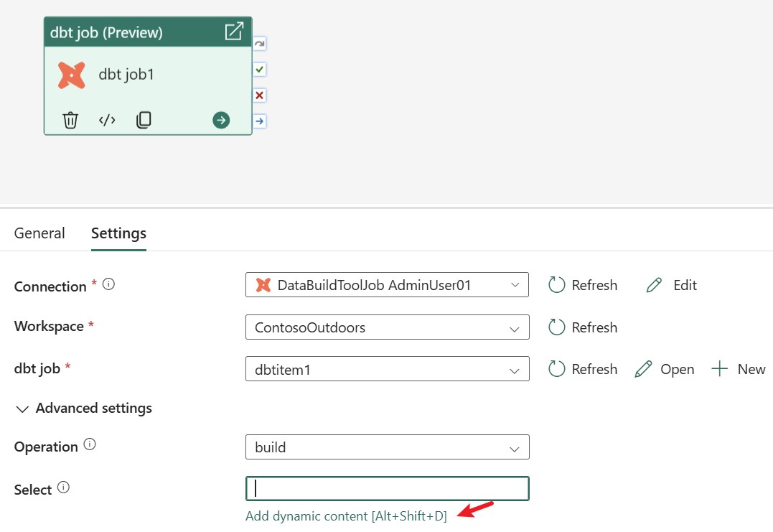The height and width of the screenshot is (532, 773).
Task: Edit the selected connection
Action: pos(672,285)
